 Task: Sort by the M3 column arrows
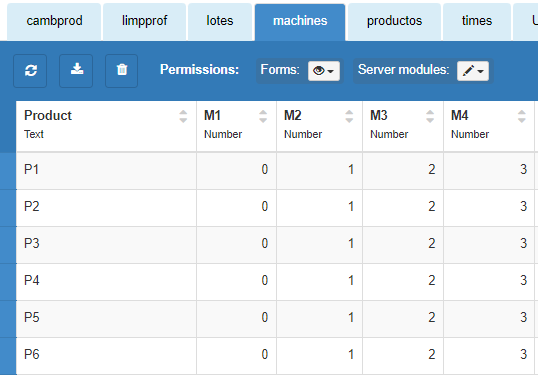(x=430, y=116)
